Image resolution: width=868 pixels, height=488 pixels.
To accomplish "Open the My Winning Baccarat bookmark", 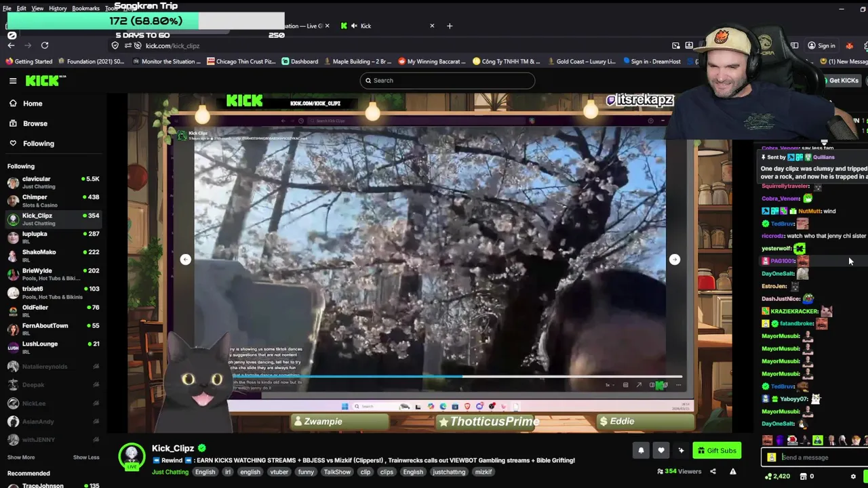I will (432, 61).
